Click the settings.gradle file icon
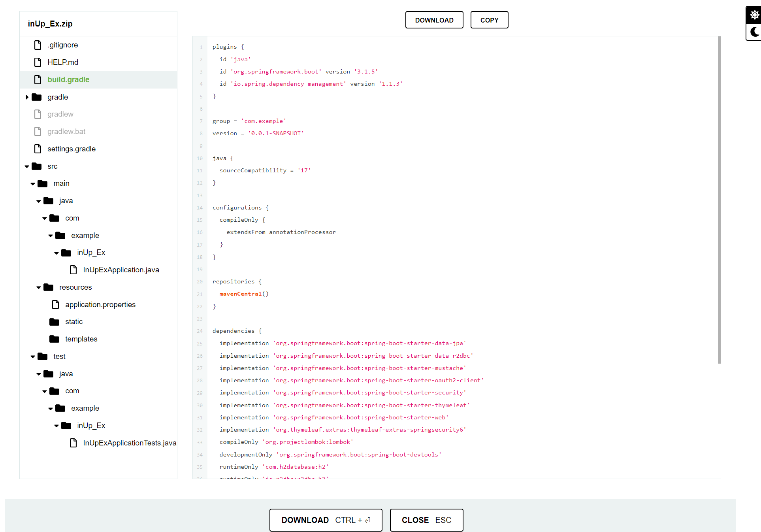The image size is (761, 532). pyautogui.click(x=38, y=149)
